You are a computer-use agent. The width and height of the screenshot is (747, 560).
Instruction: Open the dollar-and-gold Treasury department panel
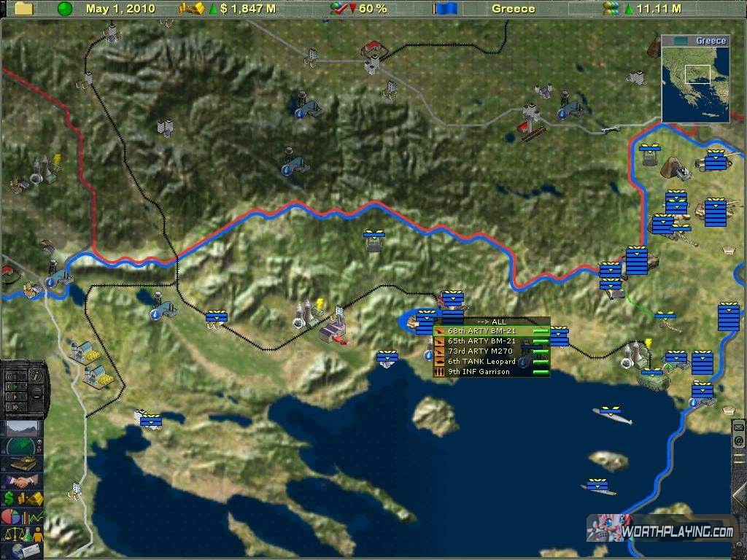click(x=23, y=499)
